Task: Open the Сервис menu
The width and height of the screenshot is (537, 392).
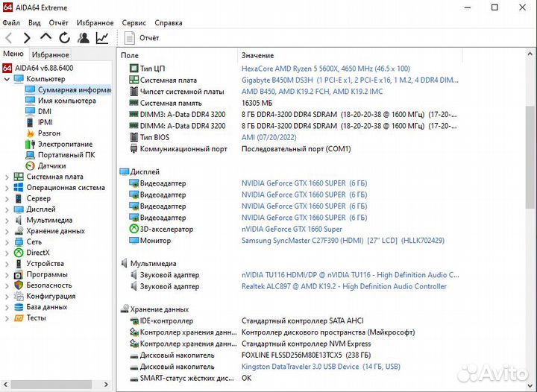Action: point(134,23)
